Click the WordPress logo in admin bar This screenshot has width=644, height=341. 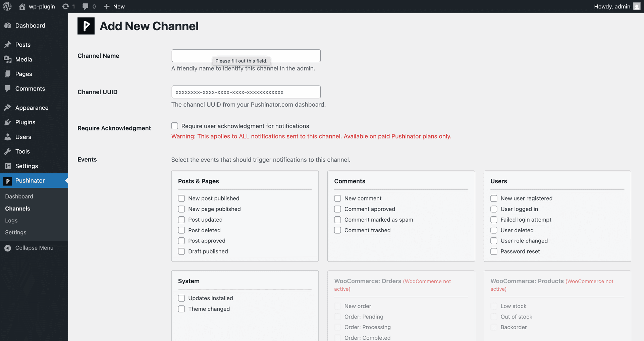tap(7, 6)
